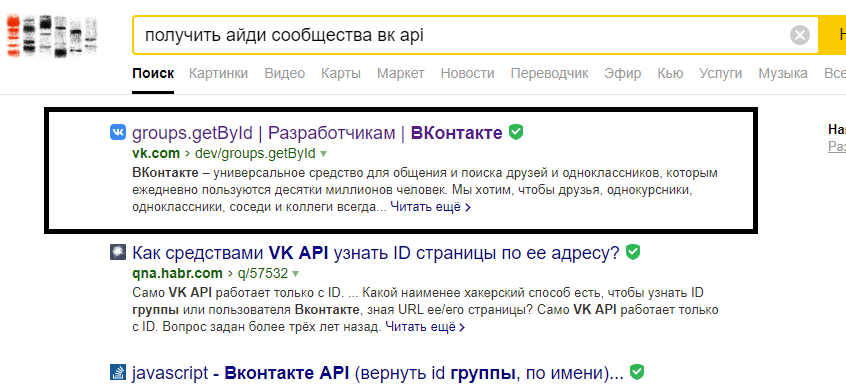Switch to the Картинки tab
Viewport: 846px width, 384px height.
(x=219, y=73)
